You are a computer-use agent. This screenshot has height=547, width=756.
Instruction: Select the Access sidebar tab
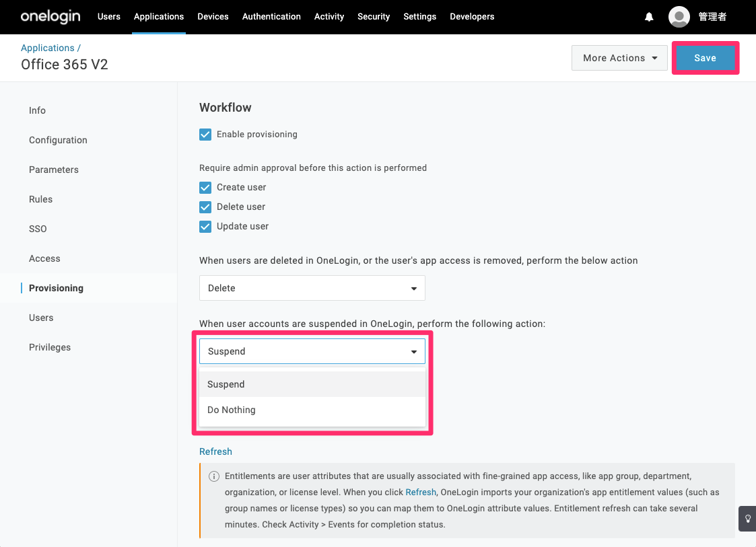[44, 258]
